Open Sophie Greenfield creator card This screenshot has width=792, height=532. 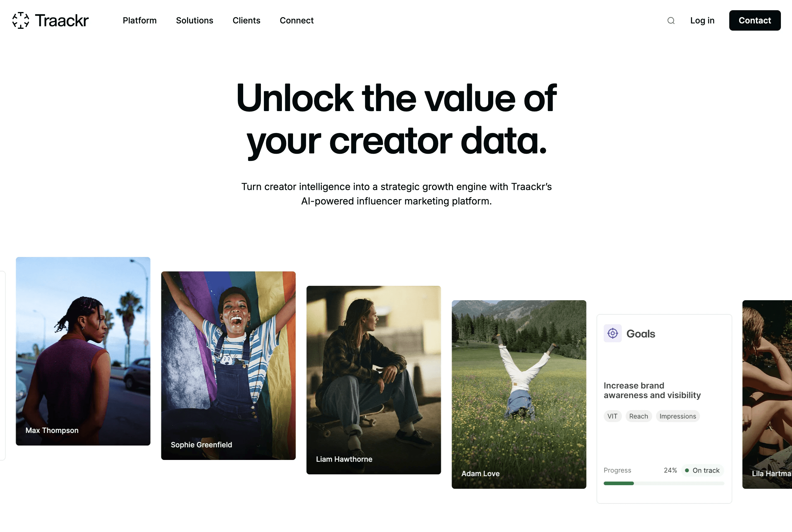[228, 365]
